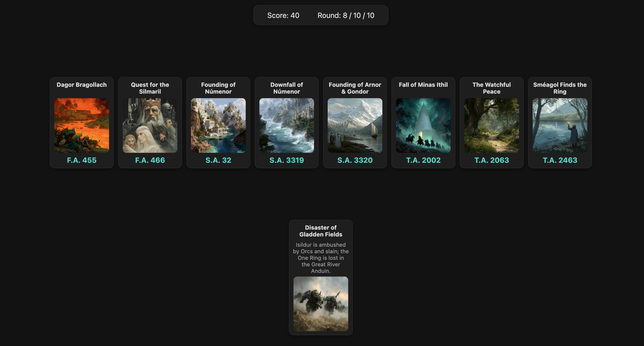The width and height of the screenshot is (644, 346).
Task: Click the Disaster of Gladden Fields orc image
Action: tap(321, 304)
